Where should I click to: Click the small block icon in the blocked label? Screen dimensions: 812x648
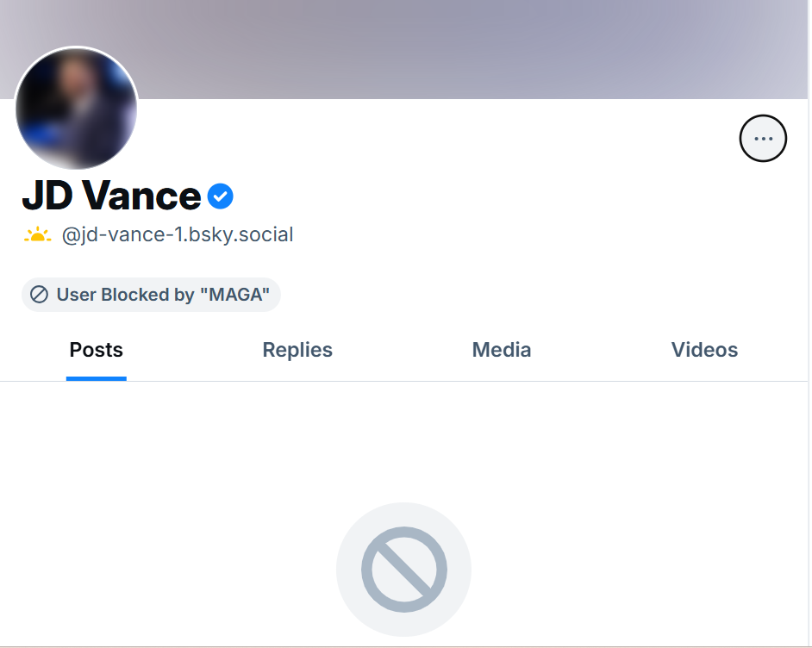point(39,295)
